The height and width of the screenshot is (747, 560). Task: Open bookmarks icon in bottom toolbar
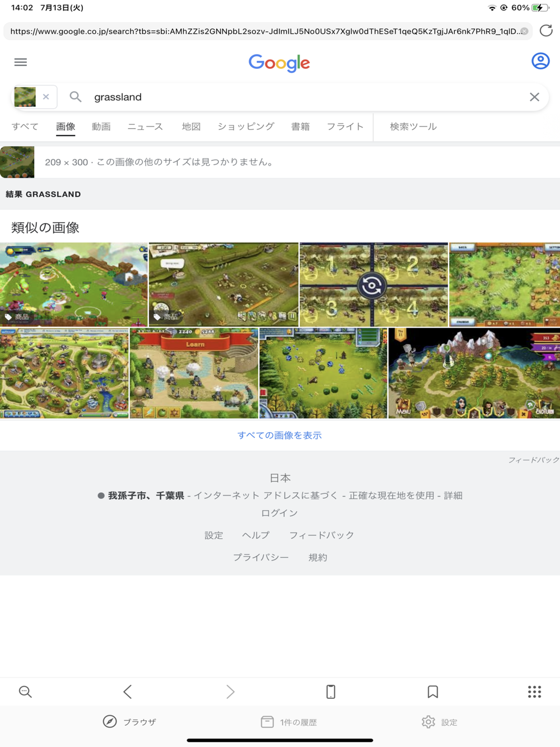coord(432,692)
